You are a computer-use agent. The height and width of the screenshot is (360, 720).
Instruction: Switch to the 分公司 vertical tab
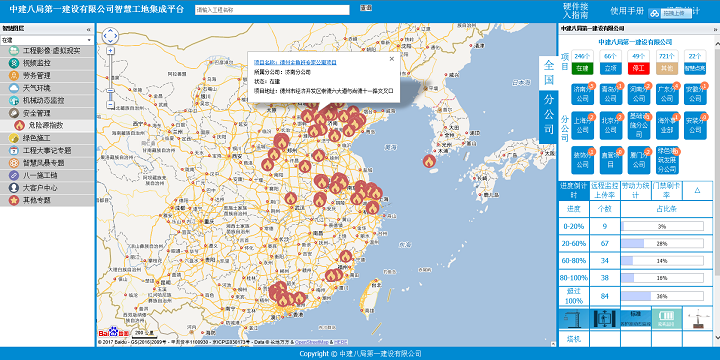tap(548, 116)
